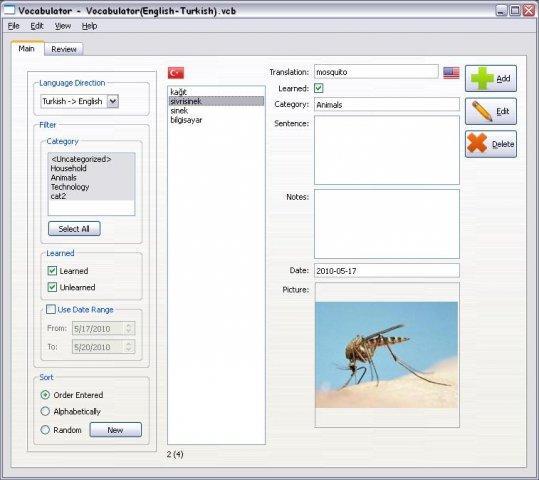Select Animals in category filter
The height and width of the screenshot is (480, 539).
91,177
